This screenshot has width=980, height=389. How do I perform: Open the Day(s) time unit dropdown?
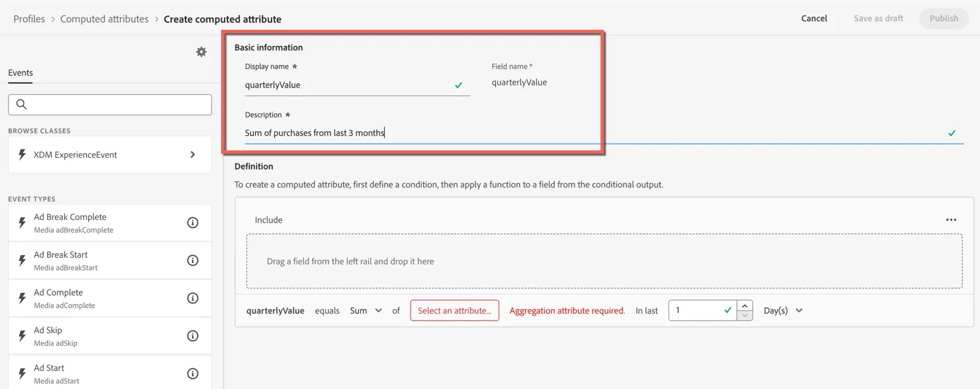coord(783,310)
